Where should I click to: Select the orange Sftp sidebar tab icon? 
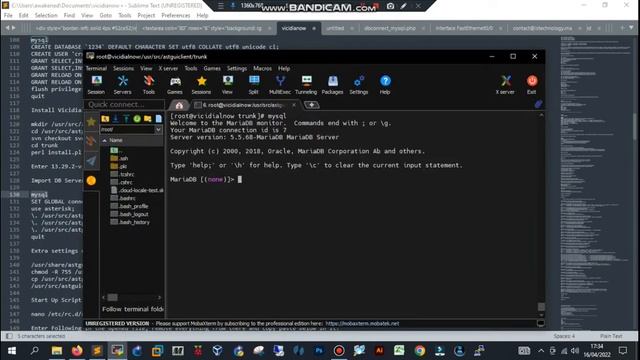(91, 180)
